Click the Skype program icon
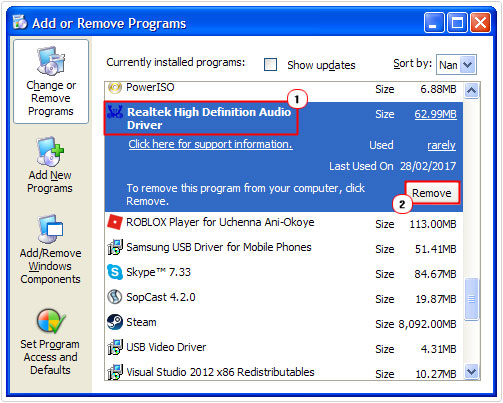This screenshot has width=503, height=403. (x=115, y=272)
